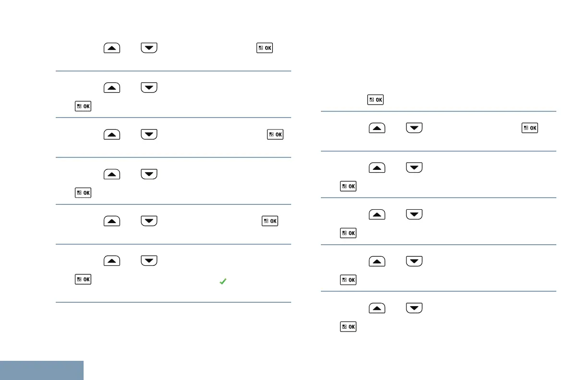Click the OK key icon ending the fifth left-column step
Image resolution: width=588 pixels, height=380 pixels.
[x=269, y=222]
